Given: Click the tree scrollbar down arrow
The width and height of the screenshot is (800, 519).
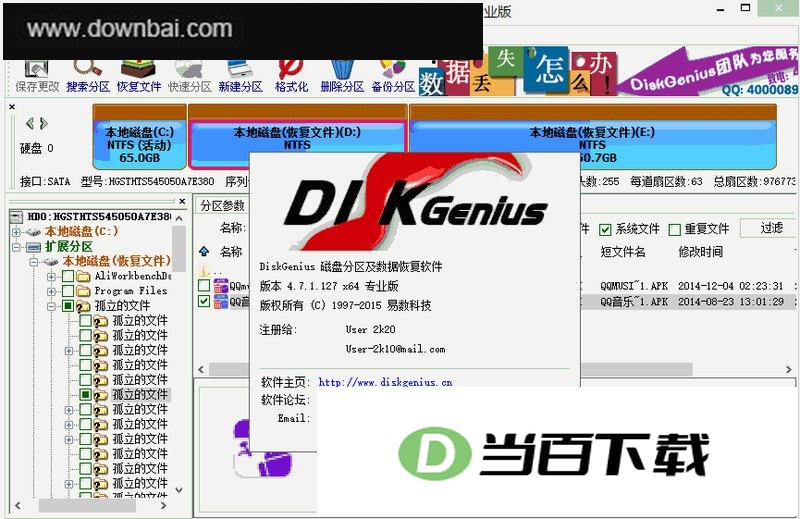Looking at the screenshot, I should [x=179, y=490].
